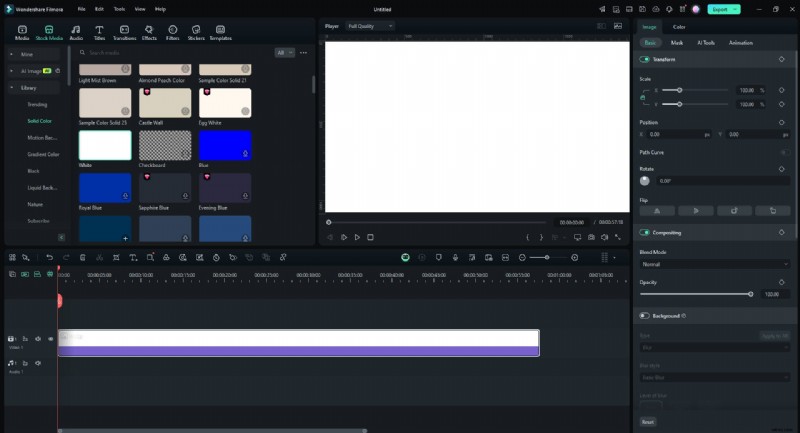The image size is (800, 433).
Task: Toggle the Transform switch off
Action: (x=645, y=59)
